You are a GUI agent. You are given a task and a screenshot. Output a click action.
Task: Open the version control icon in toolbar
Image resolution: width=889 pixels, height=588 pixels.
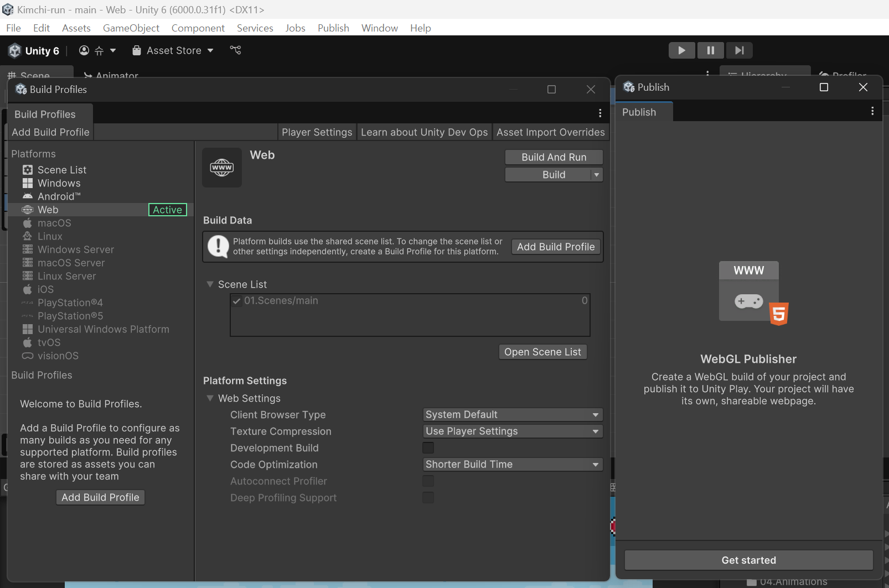[236, 50]
